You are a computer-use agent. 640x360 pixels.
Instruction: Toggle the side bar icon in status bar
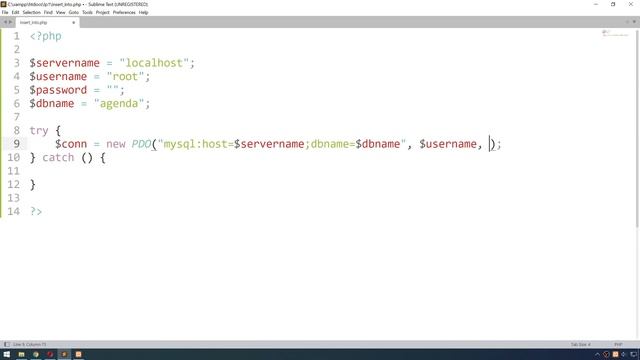click(7, 344)
